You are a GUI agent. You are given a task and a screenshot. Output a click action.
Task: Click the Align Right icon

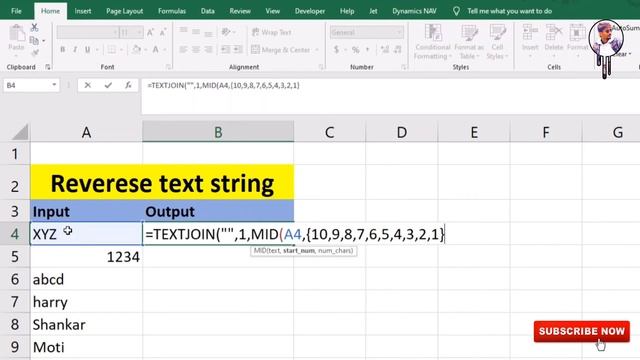coord(209,50)
